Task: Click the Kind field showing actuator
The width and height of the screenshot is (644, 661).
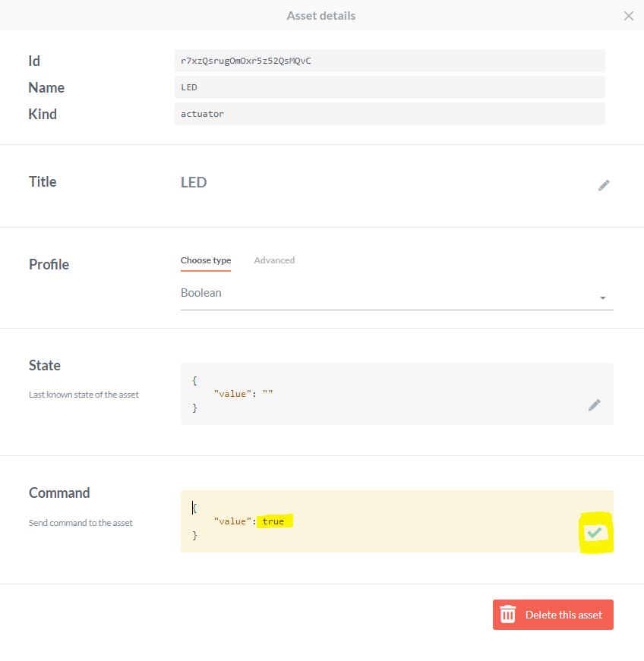Action: coord(390,114)
